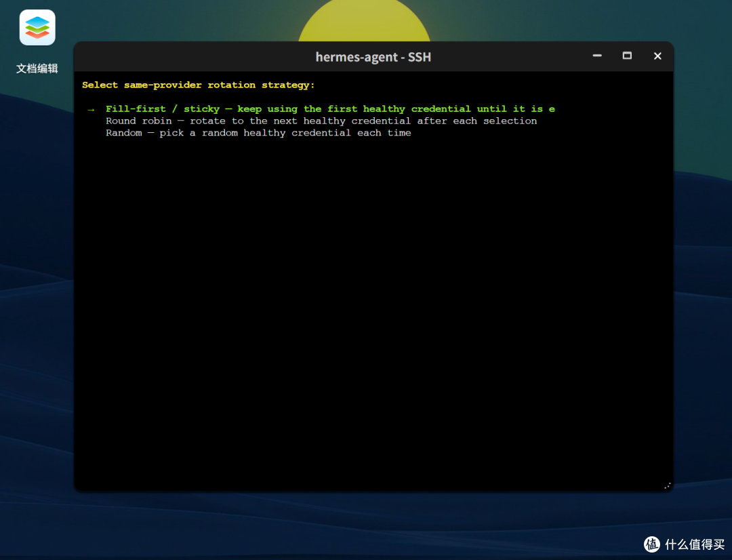Maximize the hermes-agent SSH window
The width and height of the screenshot is (732, 560).
tap(627, 56)
